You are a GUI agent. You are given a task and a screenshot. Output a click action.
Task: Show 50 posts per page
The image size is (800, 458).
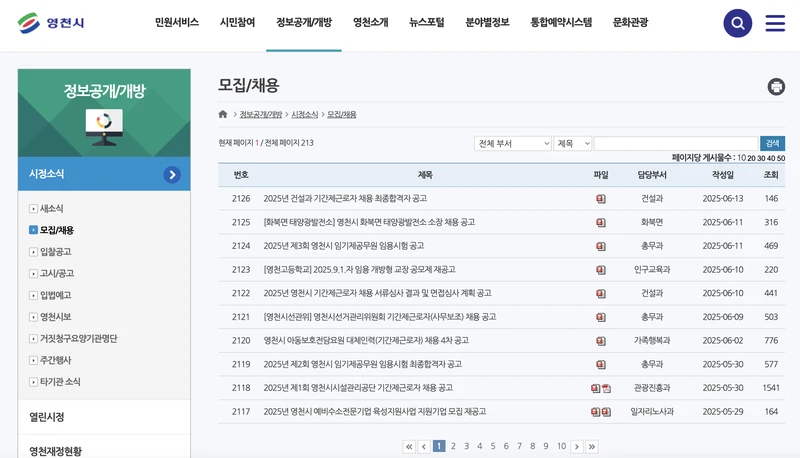coord(781,158)
